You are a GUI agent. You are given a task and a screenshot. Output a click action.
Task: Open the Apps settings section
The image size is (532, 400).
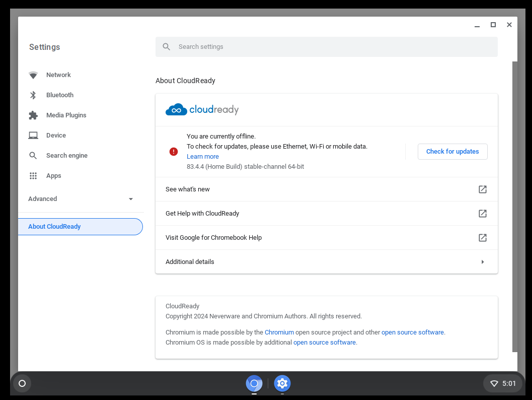pyautogui.click(x=54, y=176)
